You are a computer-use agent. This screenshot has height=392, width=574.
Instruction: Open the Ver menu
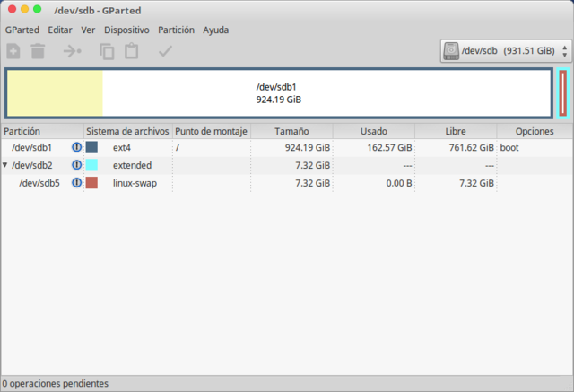tap(88, 30)
